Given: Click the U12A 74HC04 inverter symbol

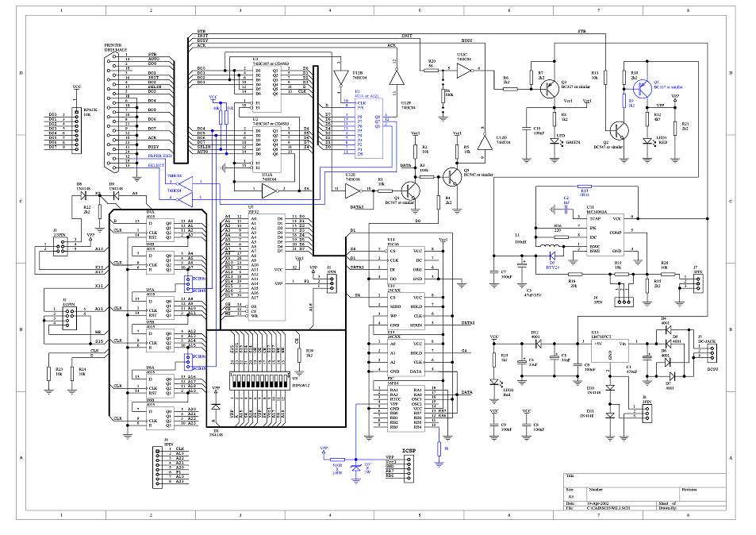Looking at the screenshot, I should tap(270, 192).
